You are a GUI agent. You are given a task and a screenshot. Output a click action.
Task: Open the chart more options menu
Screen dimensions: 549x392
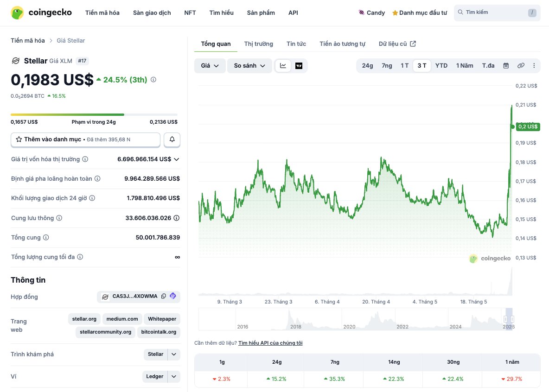(534, 65)
